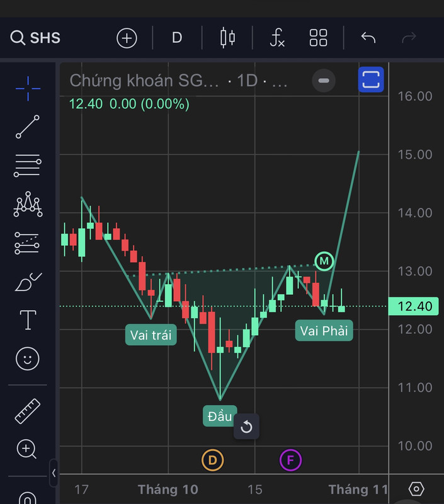Click the Tháng 11 time axis label

coord(358,490)
